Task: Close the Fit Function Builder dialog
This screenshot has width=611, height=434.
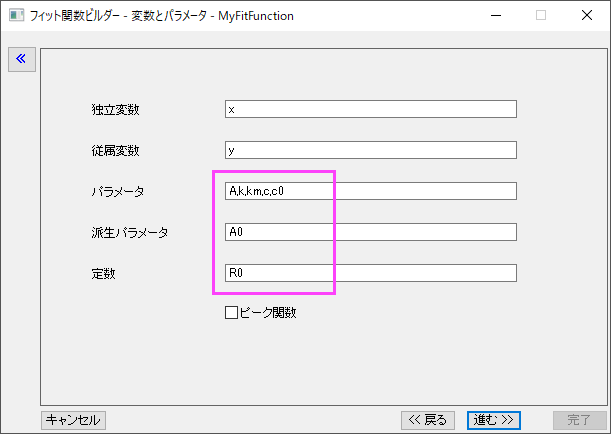Action: [x=587, y=16]
